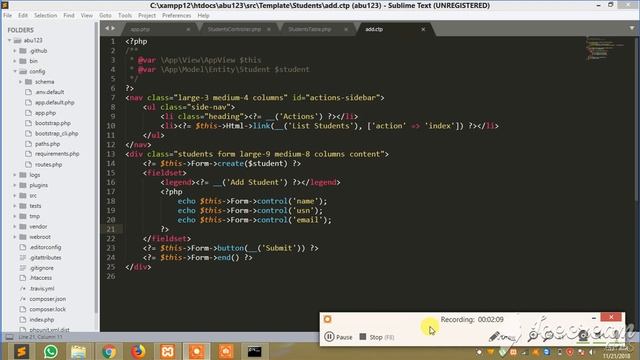Click the .github folder icon
The width and height of the screenshot is (640, 360).
[23, 51]
